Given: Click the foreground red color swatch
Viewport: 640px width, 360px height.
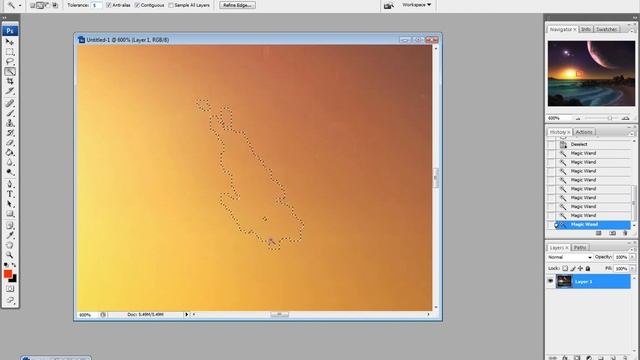Looking at the screenshot, I should [7, 274].
